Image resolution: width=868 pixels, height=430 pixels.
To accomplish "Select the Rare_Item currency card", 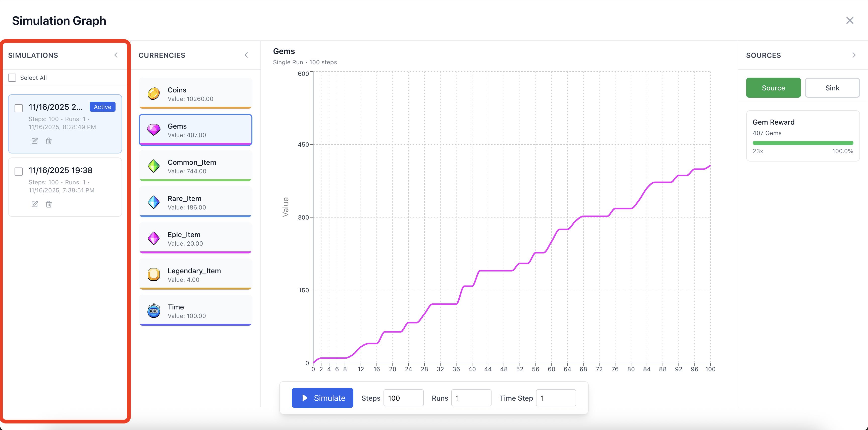I will pyautogui.click(x=195, y=202).
